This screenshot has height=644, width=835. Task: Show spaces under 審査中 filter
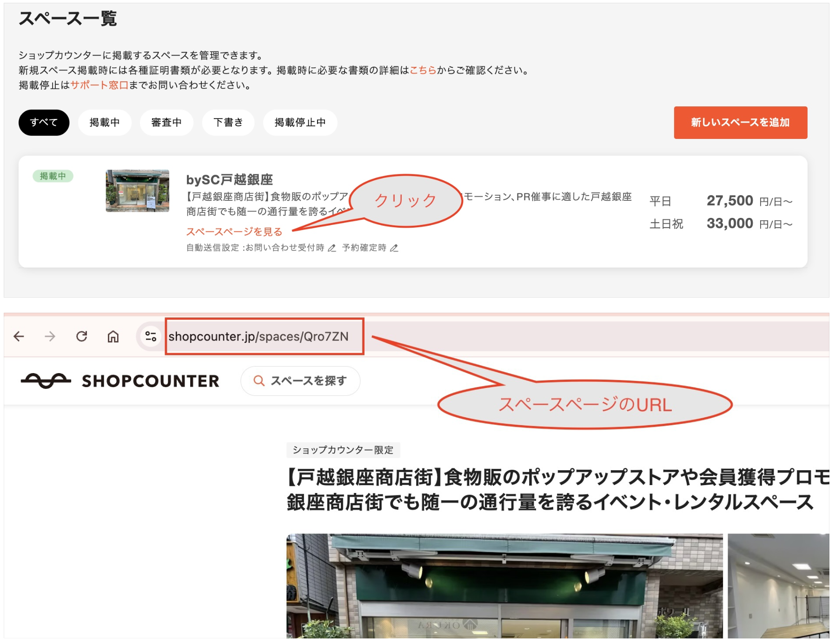[x=166, y=123]
